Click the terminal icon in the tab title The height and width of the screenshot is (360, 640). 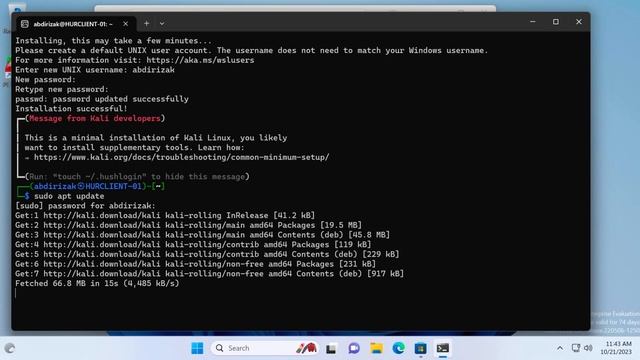coord(24,24)
